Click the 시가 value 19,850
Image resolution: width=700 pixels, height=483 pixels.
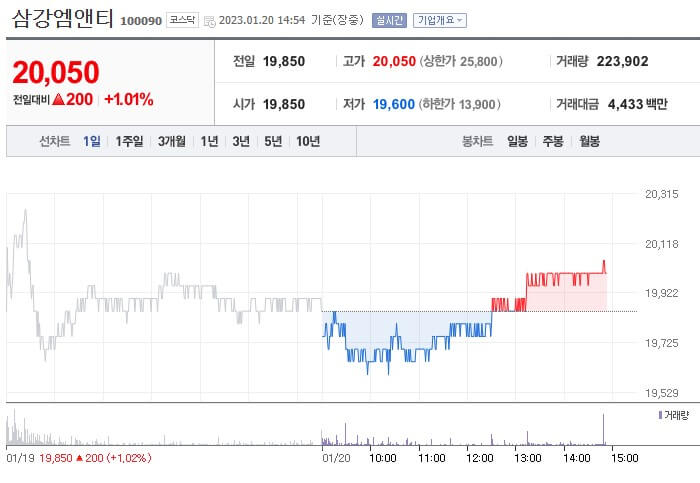click(284, 104)
